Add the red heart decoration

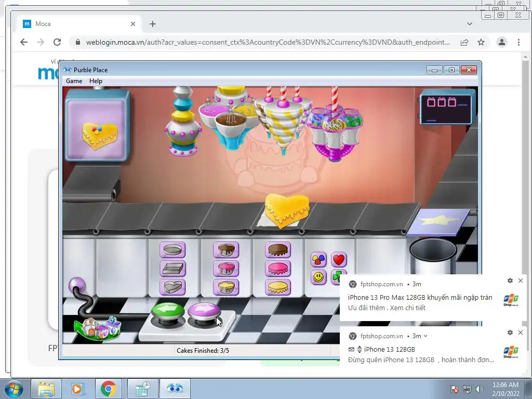coord(339,260)
